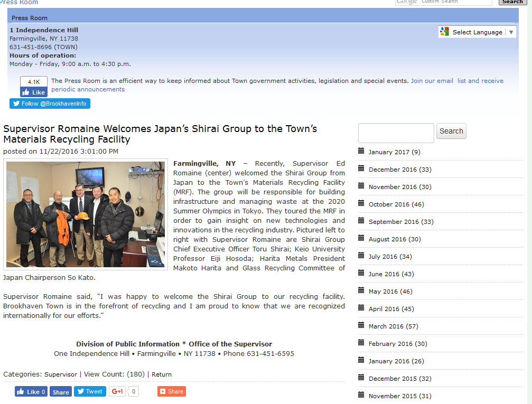
Task: Open the May 2016 (46) archive
Action: point(390,292)
